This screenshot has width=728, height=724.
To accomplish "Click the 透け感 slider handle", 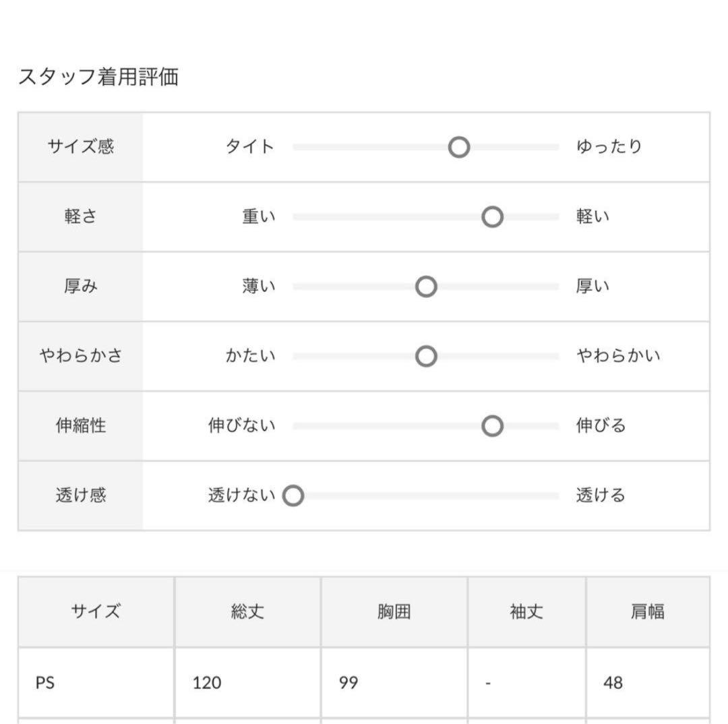I will pyautogui.click(x=293, y=495).
